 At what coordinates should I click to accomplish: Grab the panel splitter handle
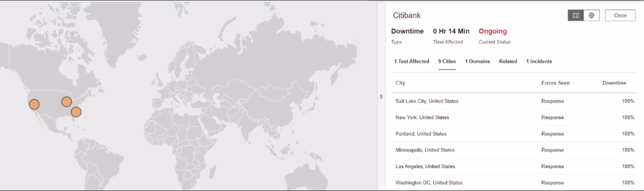point(381,97)
